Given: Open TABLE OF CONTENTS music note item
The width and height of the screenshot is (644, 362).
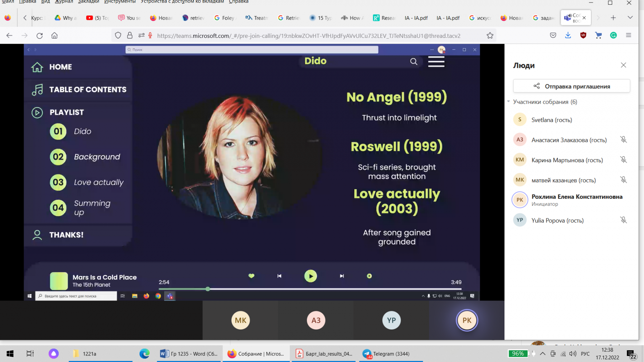Looking at the screenshot, I should 79,89.
